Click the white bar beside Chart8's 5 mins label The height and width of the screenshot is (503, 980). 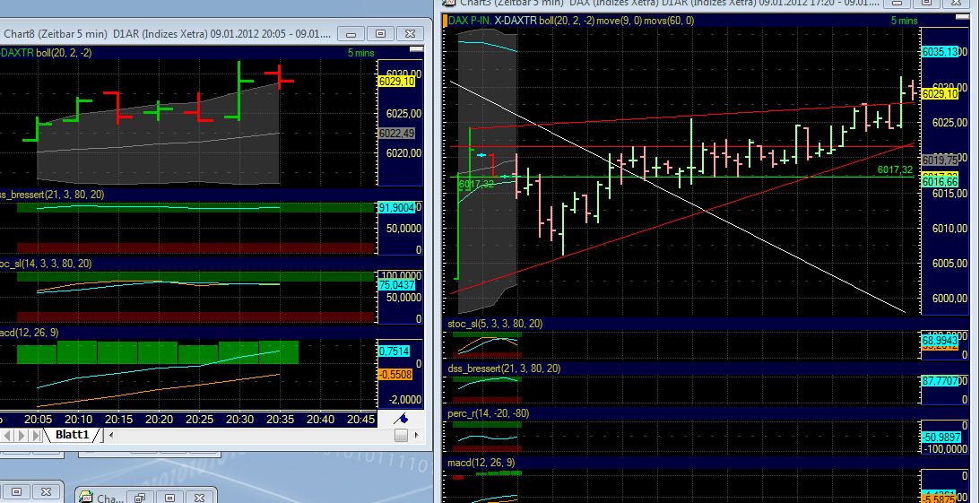point(416,48)
